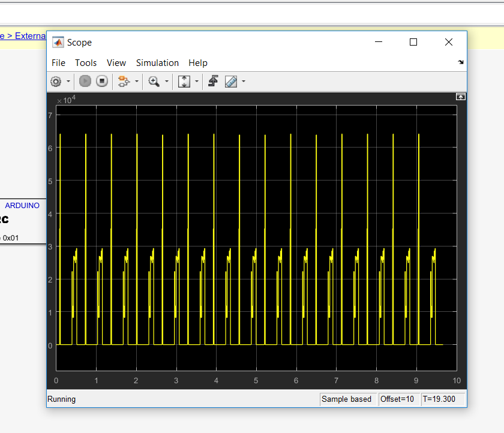
Task: Open the Cursor Measurements ruler tool
Action: pos(231,82)
